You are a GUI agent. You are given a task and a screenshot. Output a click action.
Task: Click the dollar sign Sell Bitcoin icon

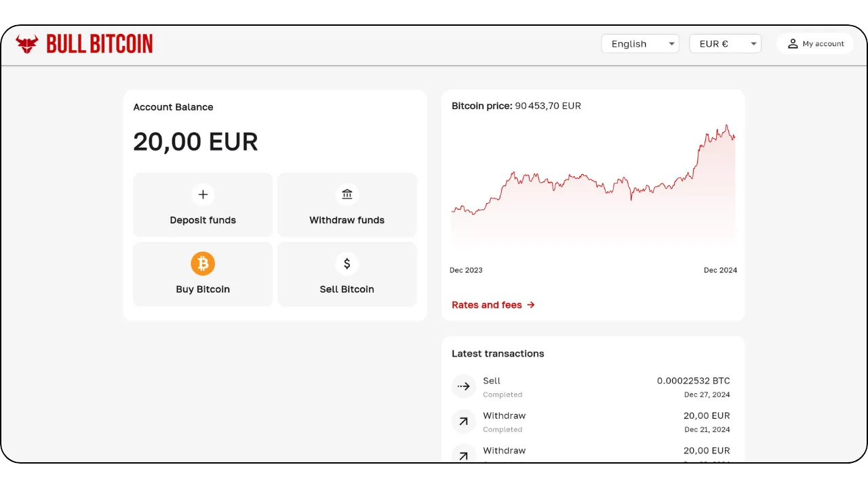point(347,264)
